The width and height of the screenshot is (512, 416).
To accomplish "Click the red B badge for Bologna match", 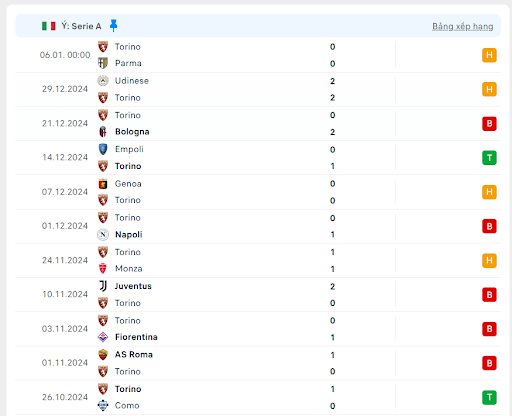I will coord(489,124).
